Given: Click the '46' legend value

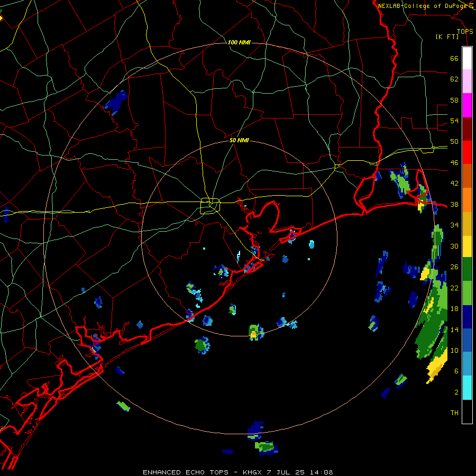Looking at the screenshot, I should pos(454,163).
